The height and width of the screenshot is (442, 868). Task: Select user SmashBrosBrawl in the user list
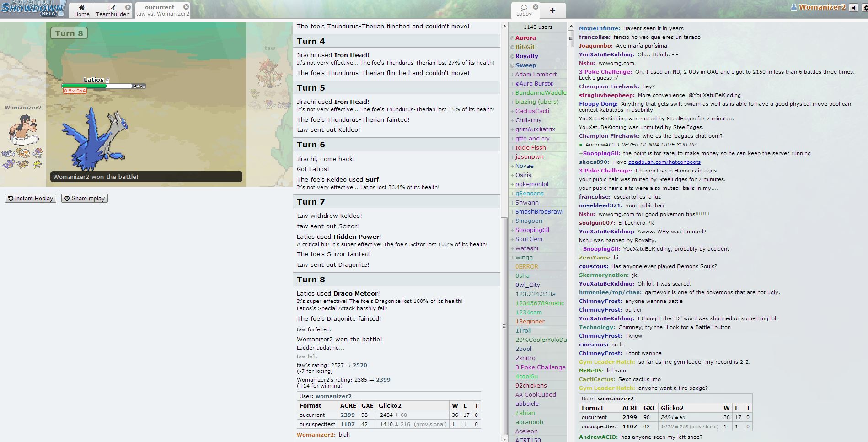pos(539,212)
